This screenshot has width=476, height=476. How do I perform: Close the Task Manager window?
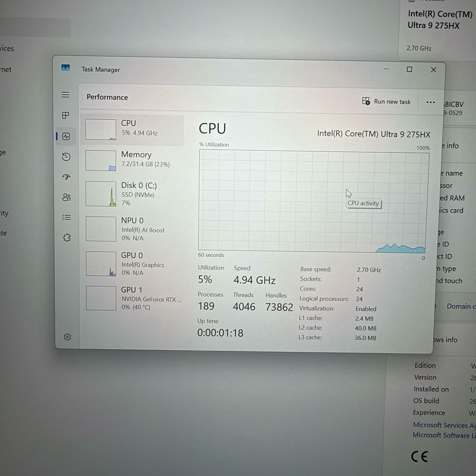pos(433,70)
